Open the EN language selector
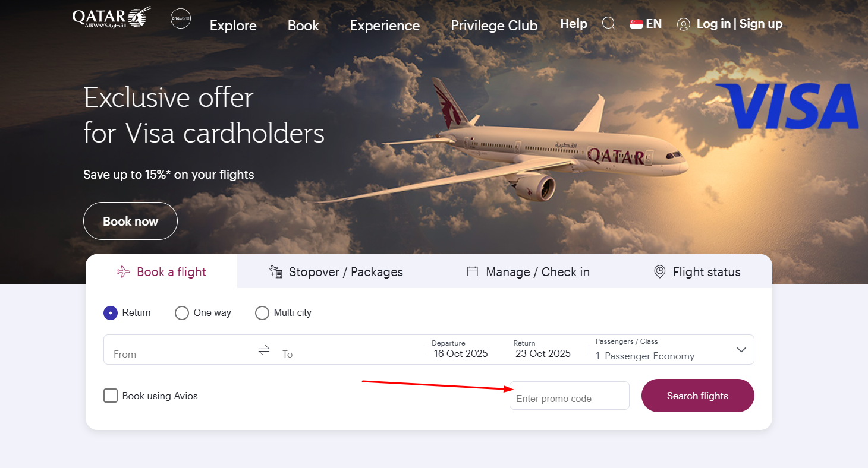The image size is (868, 468). point(646,23)
